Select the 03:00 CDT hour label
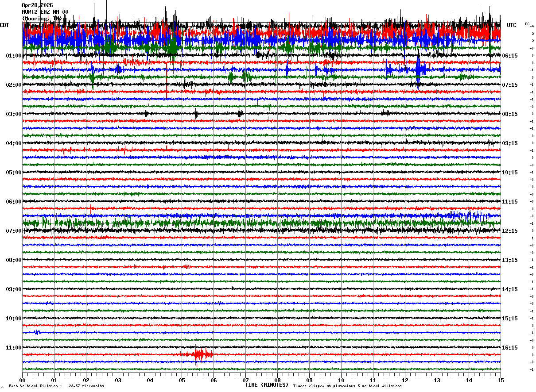 [x=14, y=114]
